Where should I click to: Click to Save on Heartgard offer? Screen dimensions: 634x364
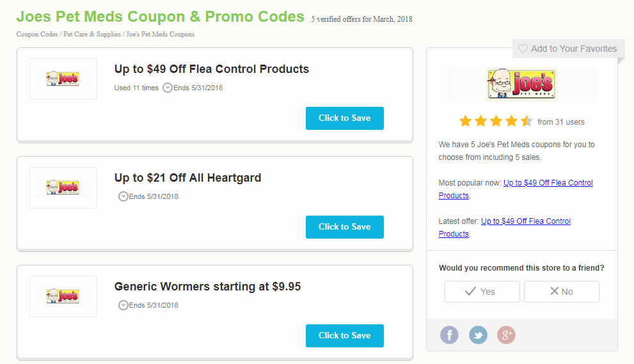[344, 227]
